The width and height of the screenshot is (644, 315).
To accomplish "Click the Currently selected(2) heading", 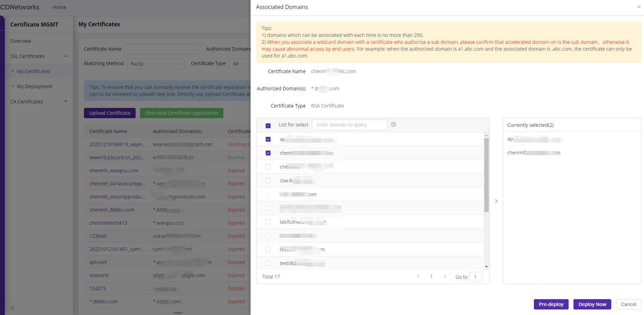I will (530, 125).
